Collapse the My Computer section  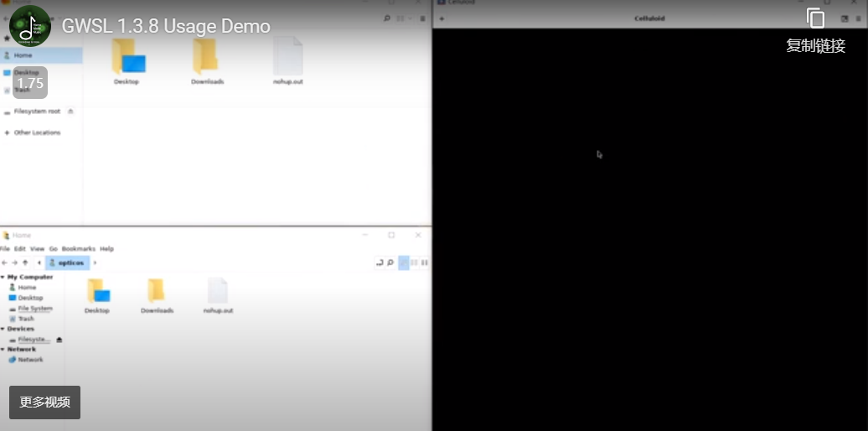(3, 277)
